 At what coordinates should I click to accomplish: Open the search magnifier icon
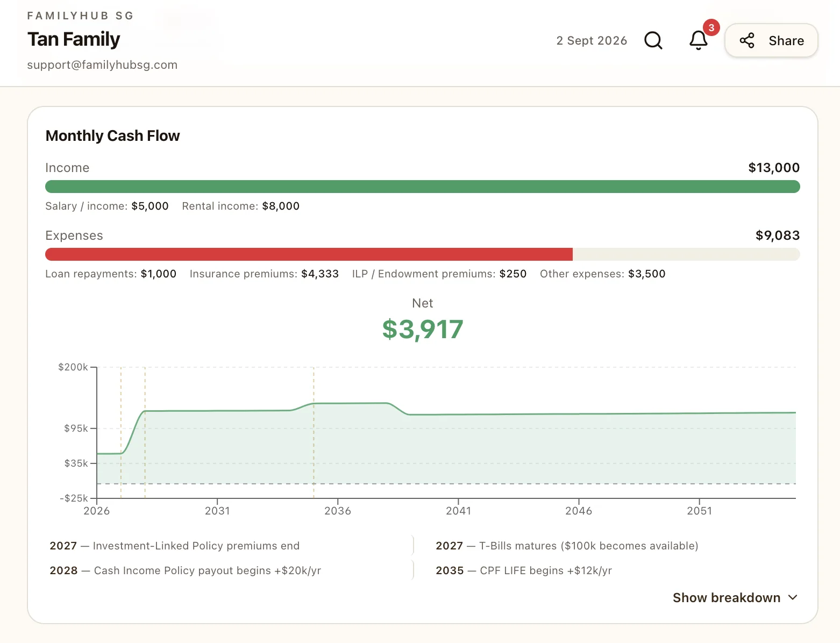point(653,40)
